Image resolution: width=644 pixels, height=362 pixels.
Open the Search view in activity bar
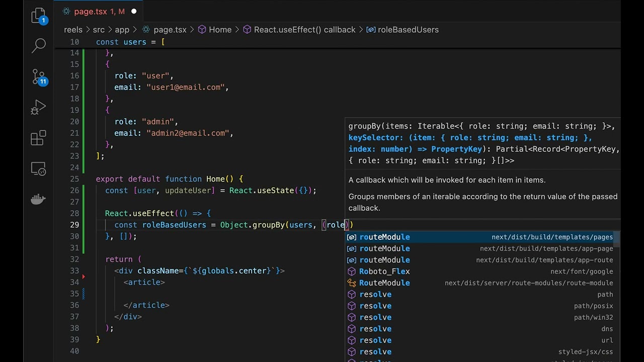click(x=39, y=46)
